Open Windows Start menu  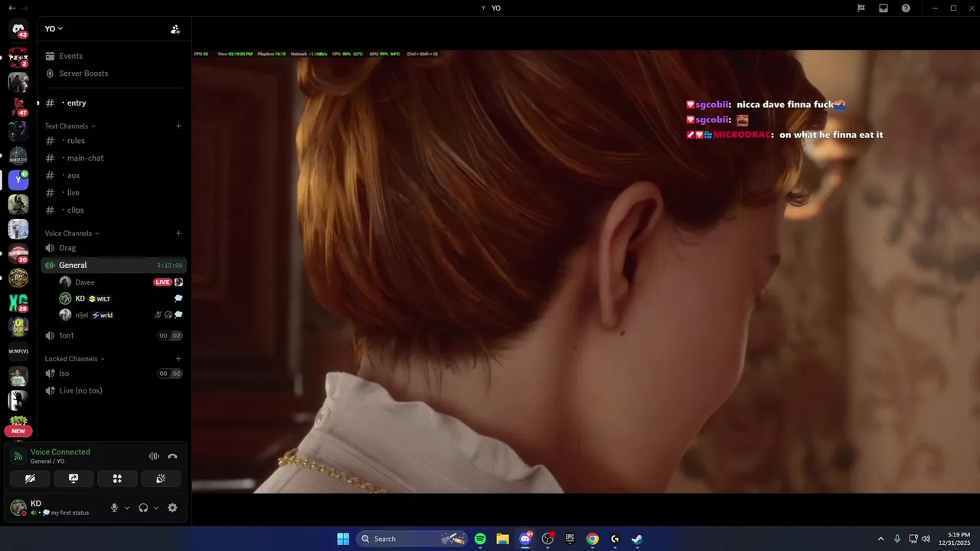pyautogui.click(x=343, y=539)
